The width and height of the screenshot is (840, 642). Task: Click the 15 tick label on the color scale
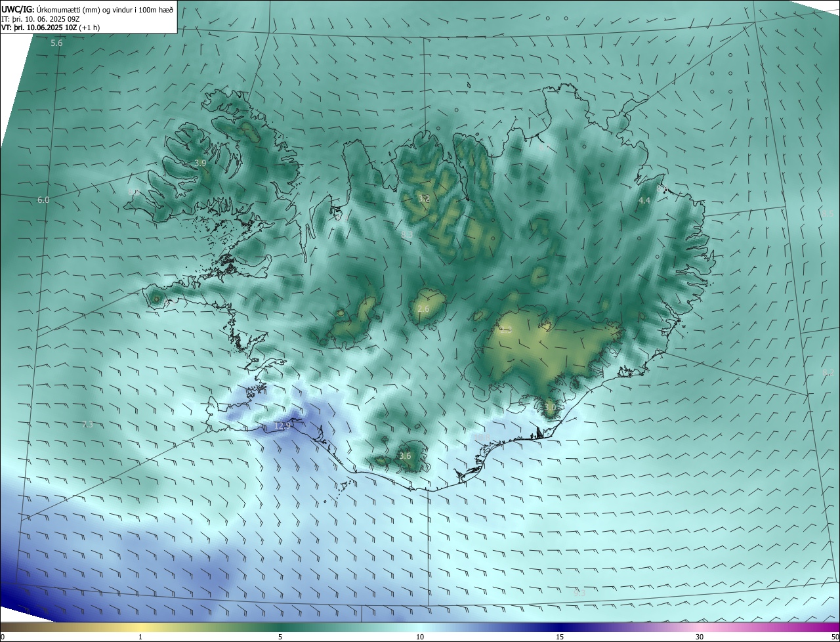coord(560,637)
